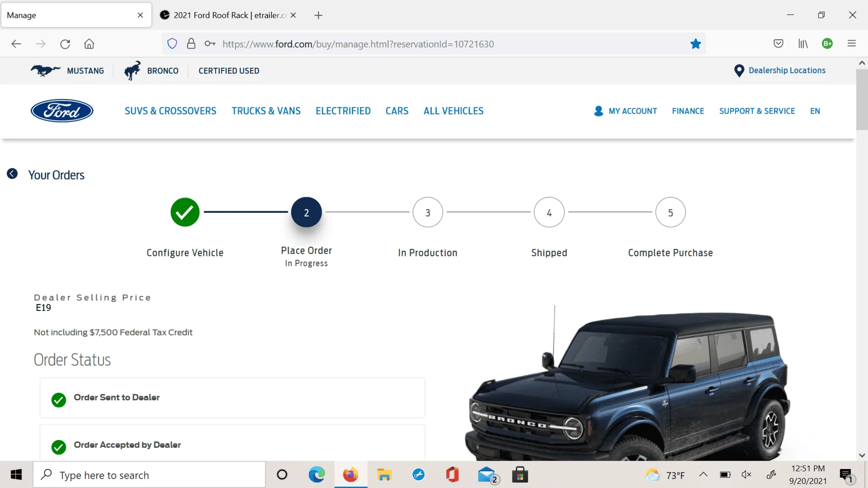Click the muted speaker volume icon
868x488 pixels.
click(x=746, y=475)
